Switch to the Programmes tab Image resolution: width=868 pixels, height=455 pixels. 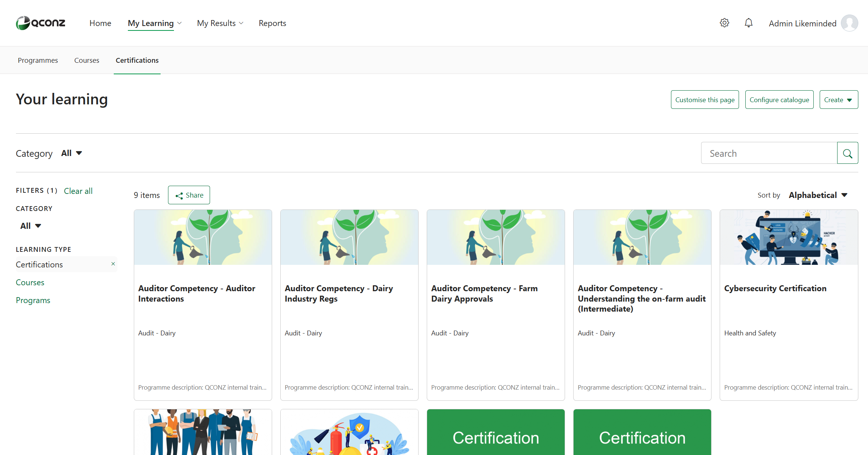point(38,60)
